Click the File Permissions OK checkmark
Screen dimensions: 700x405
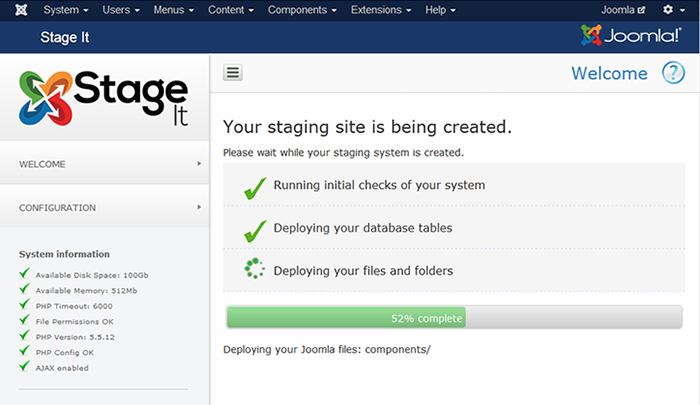25,320
